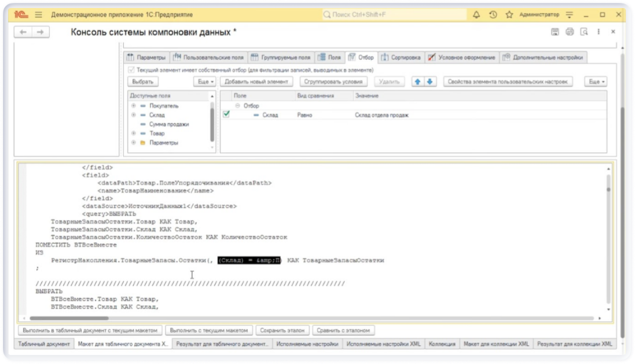
Task: Click the print icon
Action: 570,32
